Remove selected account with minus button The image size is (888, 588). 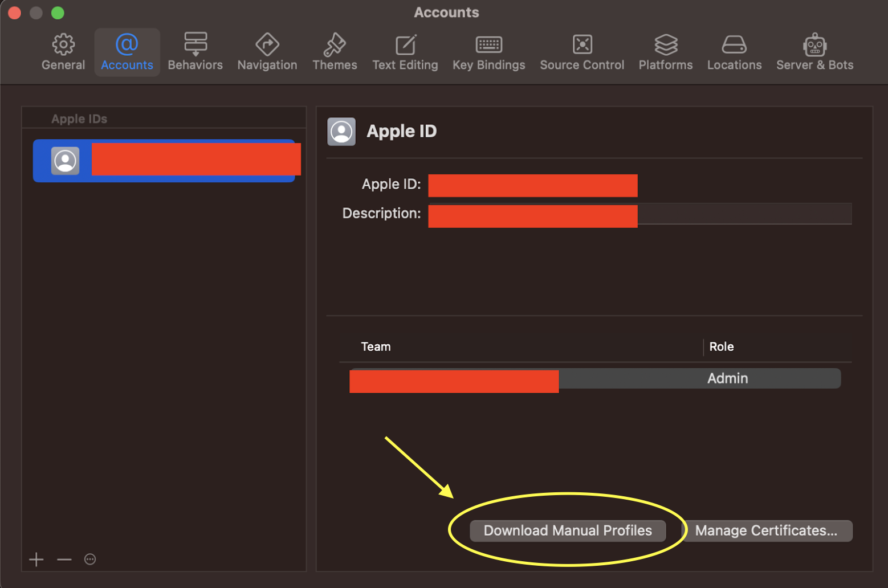(x=64, y=560)
